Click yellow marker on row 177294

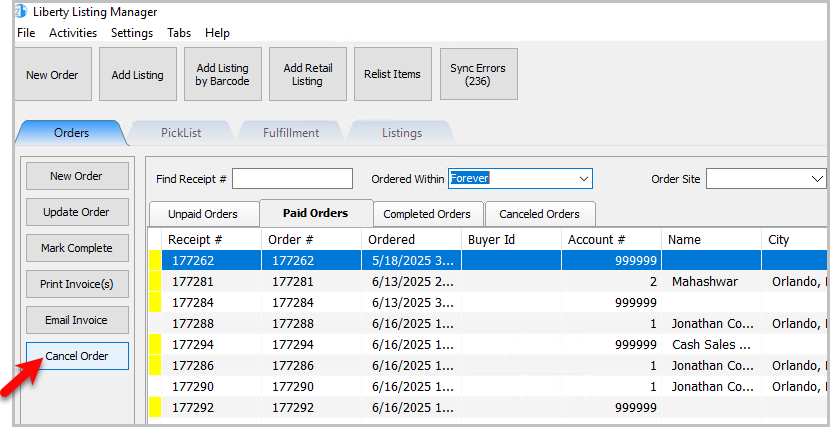tap(156, 344)
